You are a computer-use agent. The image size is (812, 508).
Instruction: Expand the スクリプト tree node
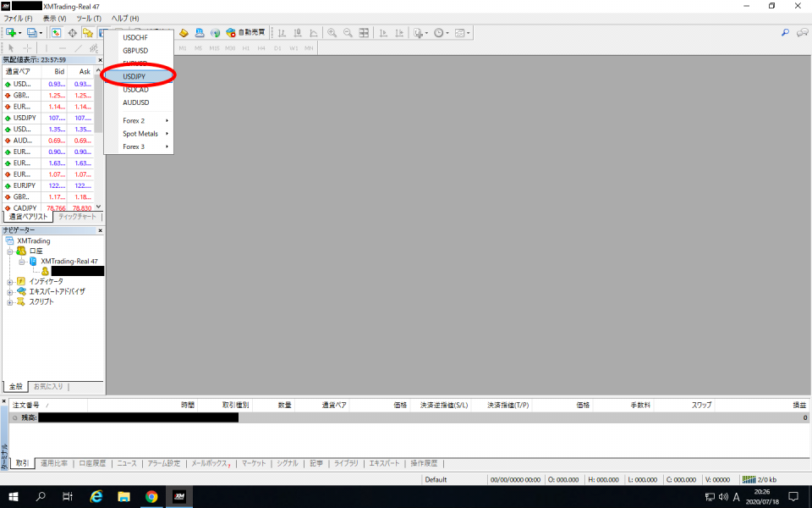(10, 302)
